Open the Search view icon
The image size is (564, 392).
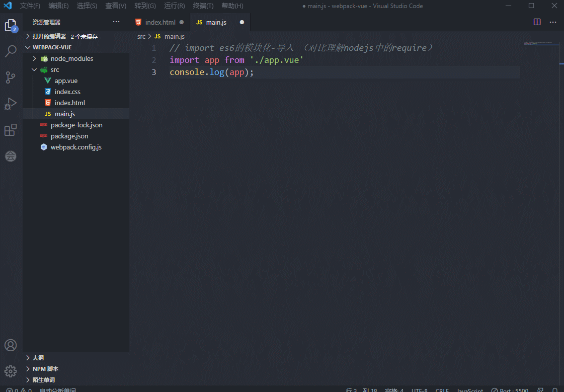point(11,51)
